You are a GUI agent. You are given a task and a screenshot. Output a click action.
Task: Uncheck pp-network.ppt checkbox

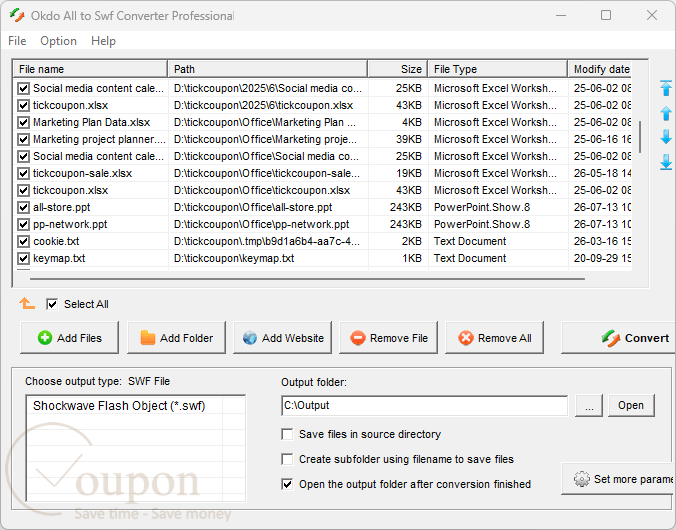[x=23, y=224]
